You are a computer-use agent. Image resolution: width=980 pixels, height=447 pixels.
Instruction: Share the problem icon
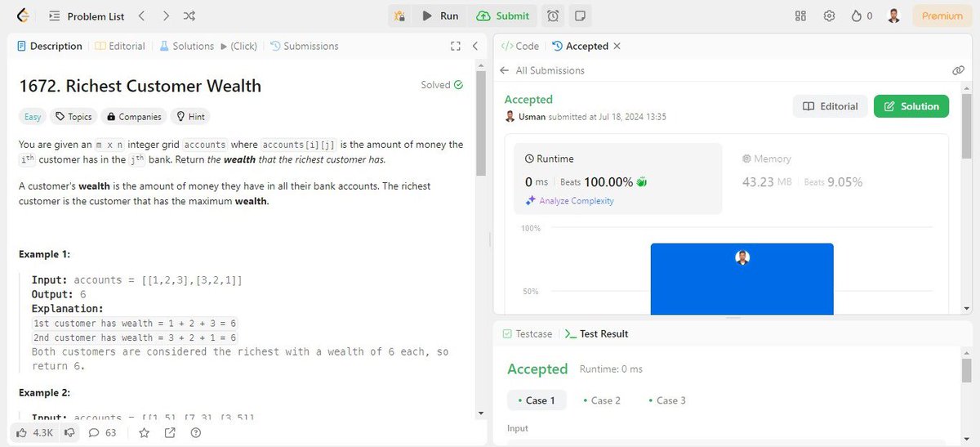point(170,432)
